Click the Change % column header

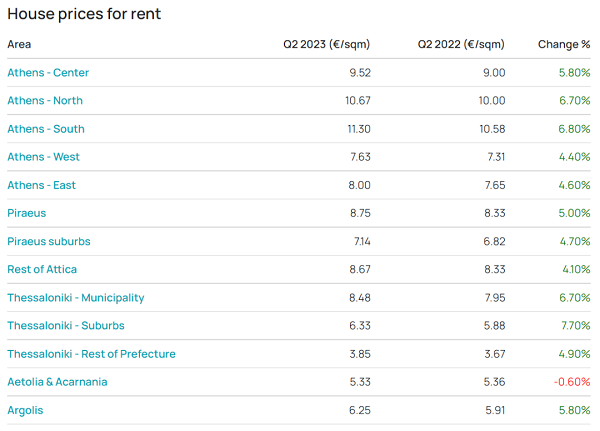coord(564,44)
